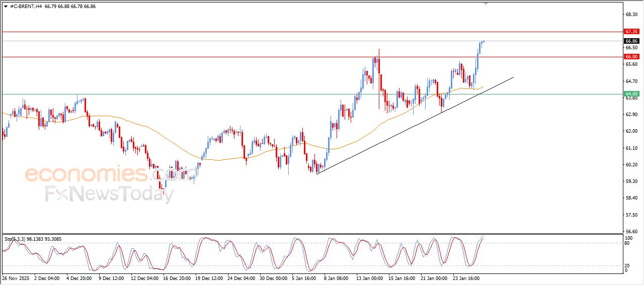Click the green 64.00 support level label

click(x=631, y=94)
